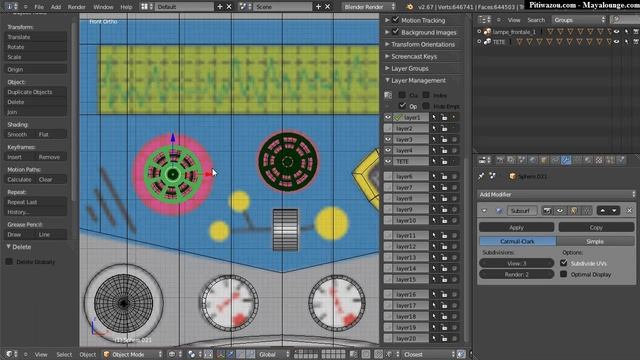Expand the Transform Orientations panel

point(387,44)
